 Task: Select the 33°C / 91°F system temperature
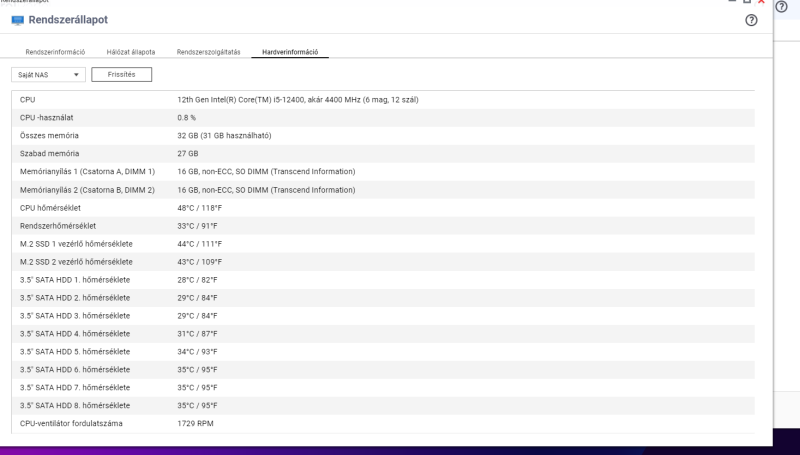(197, 225)
